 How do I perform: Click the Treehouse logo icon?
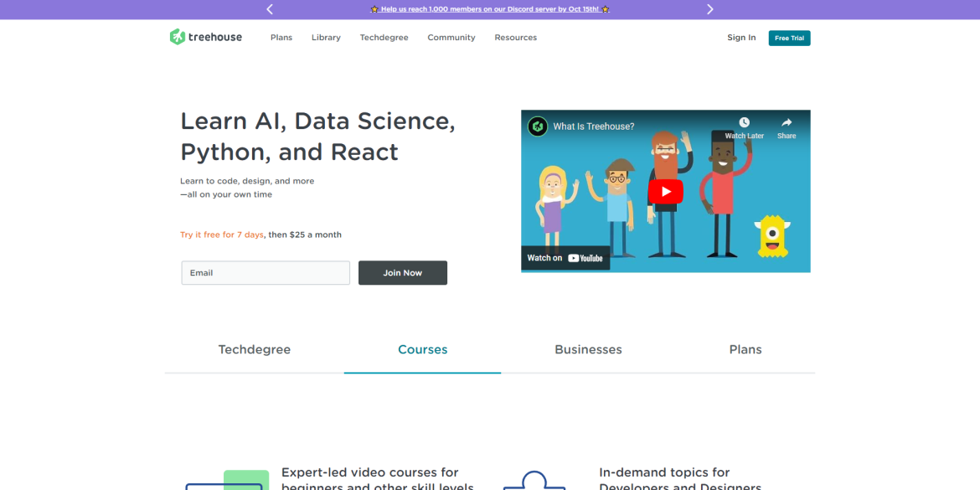[178, 37]
